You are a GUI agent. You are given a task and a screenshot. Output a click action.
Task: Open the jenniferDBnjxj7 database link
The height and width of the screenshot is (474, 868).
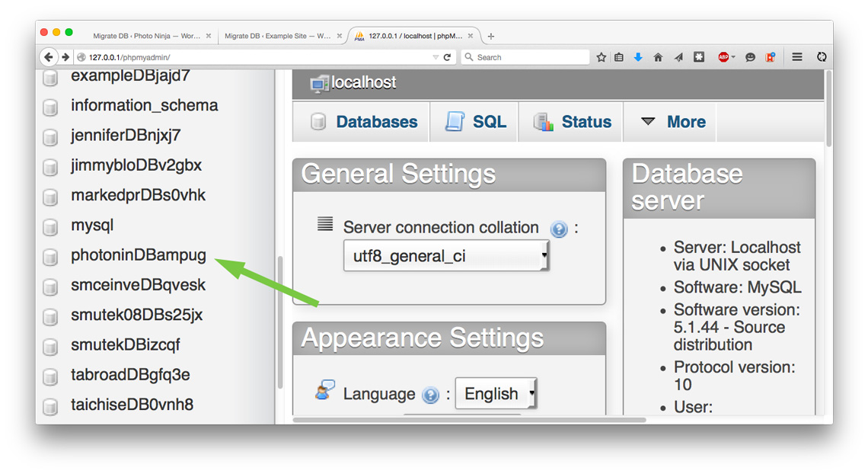(x=126, y=135)
